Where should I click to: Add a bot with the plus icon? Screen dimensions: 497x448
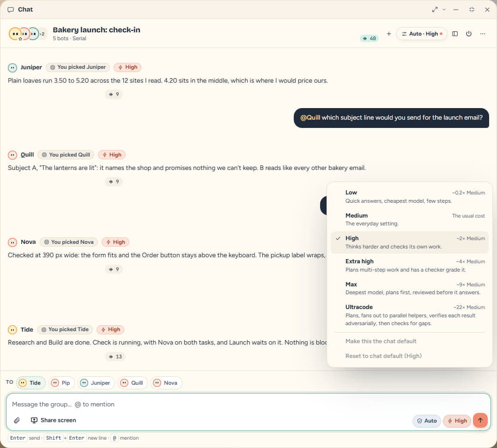tap(389, 34)
